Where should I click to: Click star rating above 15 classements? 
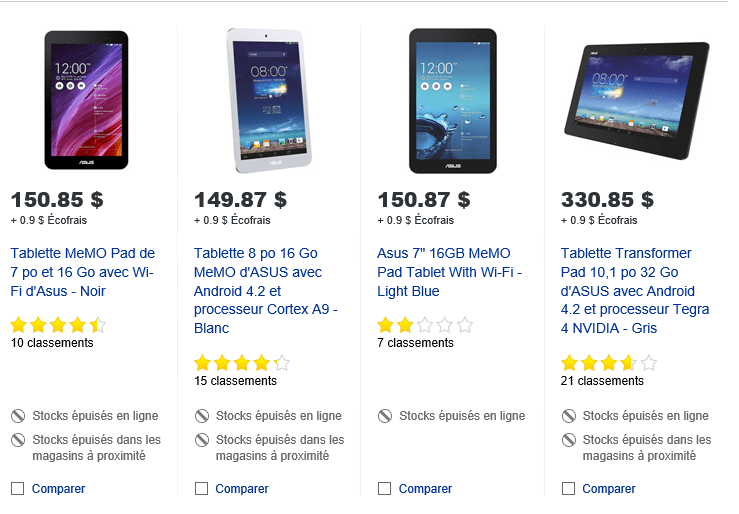click(x=241, y=362)
